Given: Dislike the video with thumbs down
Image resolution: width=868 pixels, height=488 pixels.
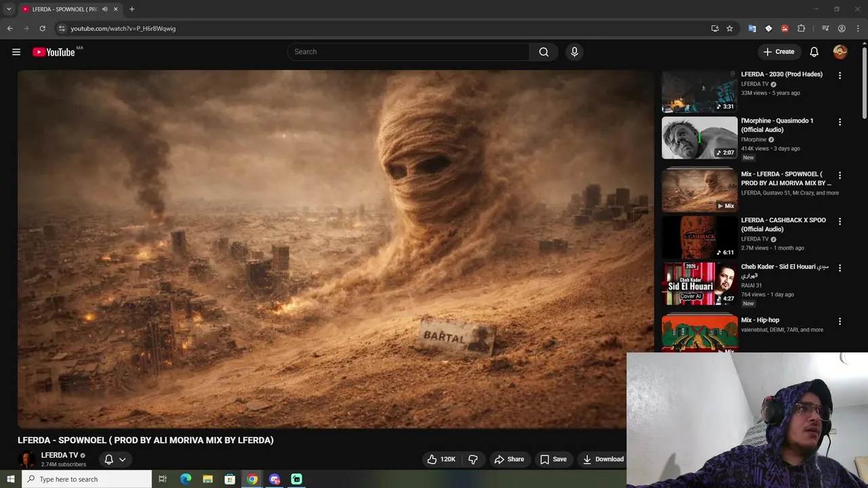Looking at the screenshot, I should (x=473, y=460).
